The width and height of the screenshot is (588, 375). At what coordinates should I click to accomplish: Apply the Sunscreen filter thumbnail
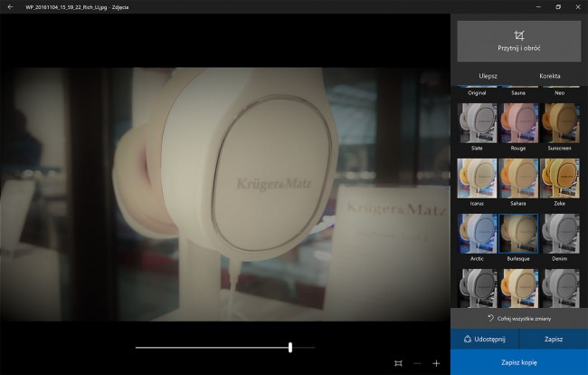560,123
